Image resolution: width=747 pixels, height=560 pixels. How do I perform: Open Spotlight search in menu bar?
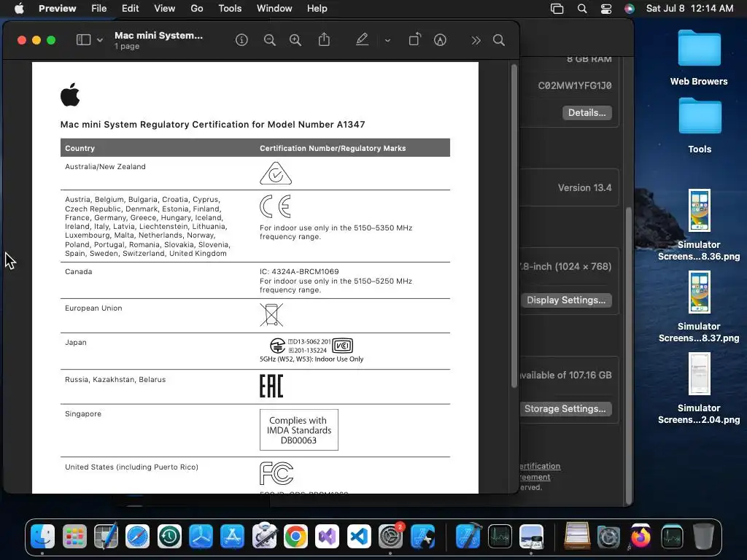(x=582, y=9)
